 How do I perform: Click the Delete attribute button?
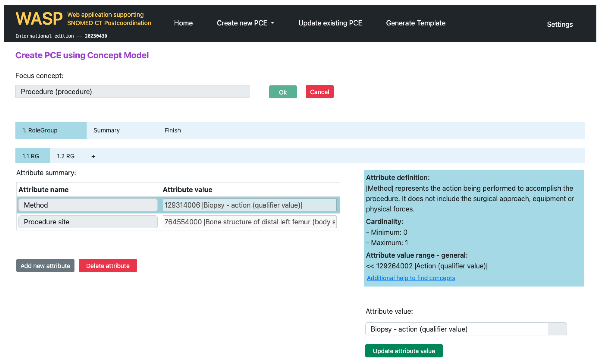(x=108, y=266)
